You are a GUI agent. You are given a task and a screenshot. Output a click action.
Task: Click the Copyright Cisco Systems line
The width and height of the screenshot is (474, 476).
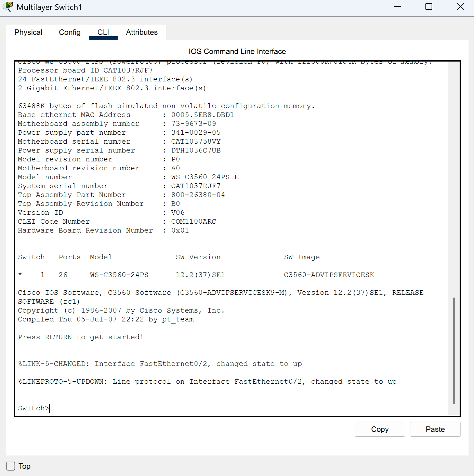click(121, 310)
